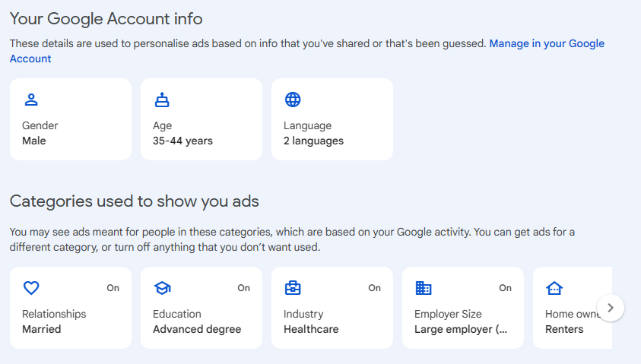Click the Gender person icon

31,100
